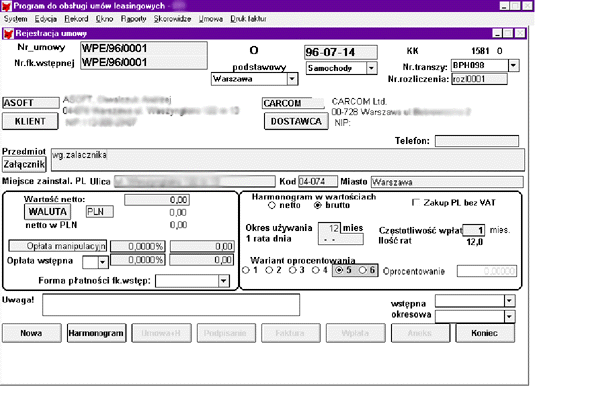This screenshot has height=399, width=600.
Task: Click the Opłata manipulacyjna button
Action: [x=58, y=246]
